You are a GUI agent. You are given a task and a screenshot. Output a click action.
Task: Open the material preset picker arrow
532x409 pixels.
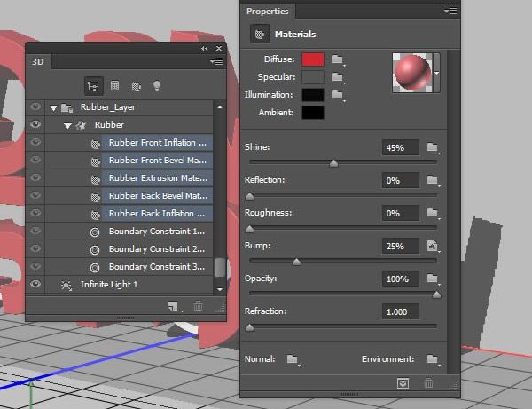pos(437,73)
